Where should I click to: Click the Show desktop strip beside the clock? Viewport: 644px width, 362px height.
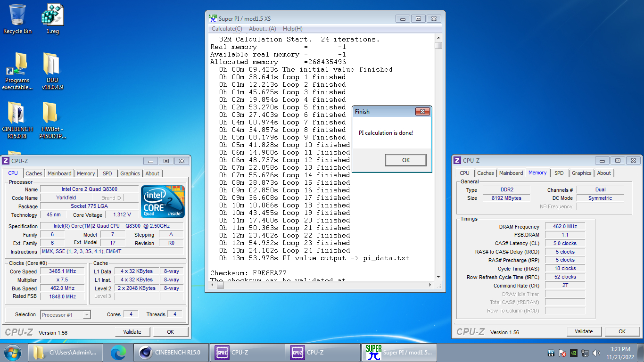[640, 353]
